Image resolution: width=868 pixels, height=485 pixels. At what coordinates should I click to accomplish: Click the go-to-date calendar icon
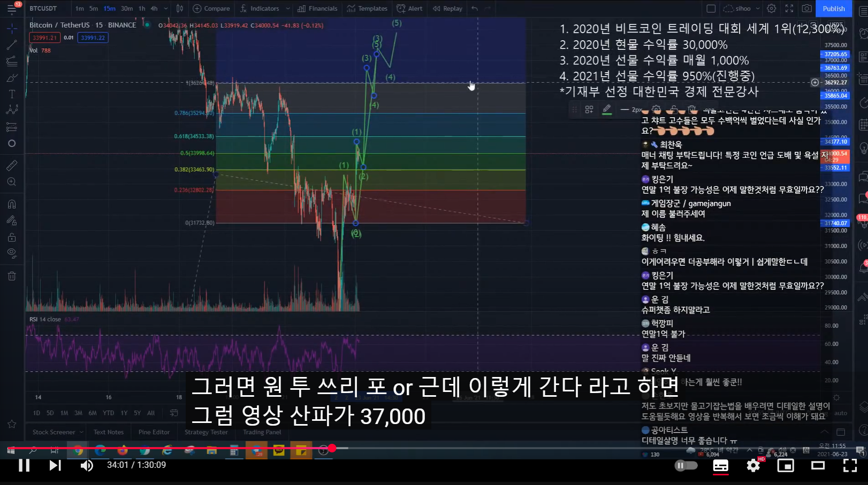coord(174,413)
